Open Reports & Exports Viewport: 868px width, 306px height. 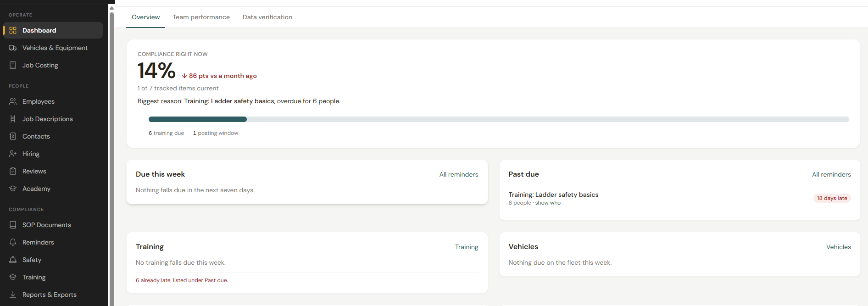coord(53,295)
